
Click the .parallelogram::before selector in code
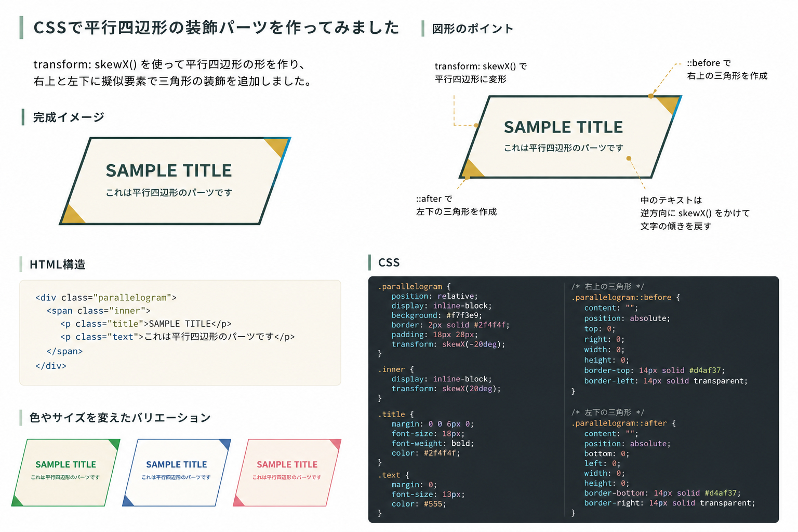[x=621, y=297]
